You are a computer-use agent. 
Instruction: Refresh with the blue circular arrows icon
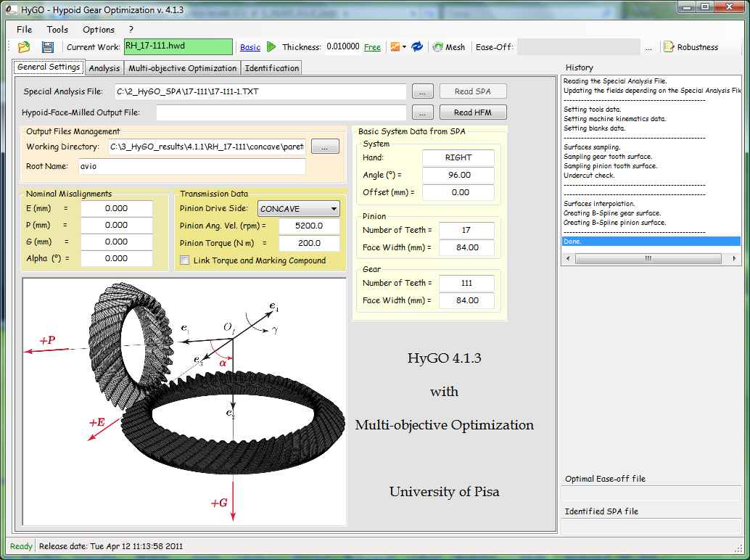coord(417,46)
